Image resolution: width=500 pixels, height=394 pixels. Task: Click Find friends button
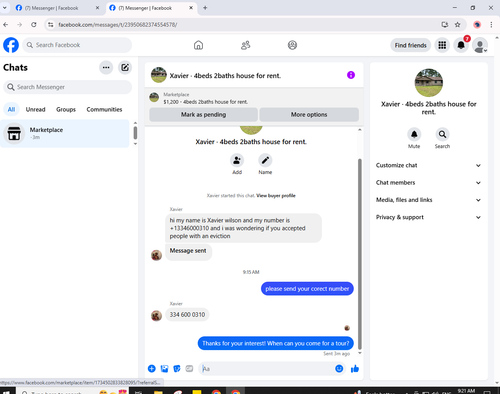click(410, 45)
